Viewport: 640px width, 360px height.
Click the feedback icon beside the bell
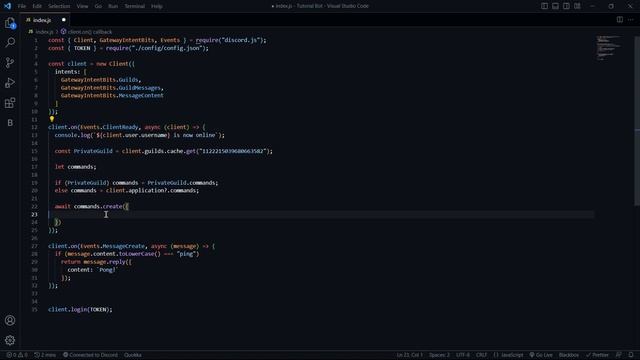click(619, 355)
